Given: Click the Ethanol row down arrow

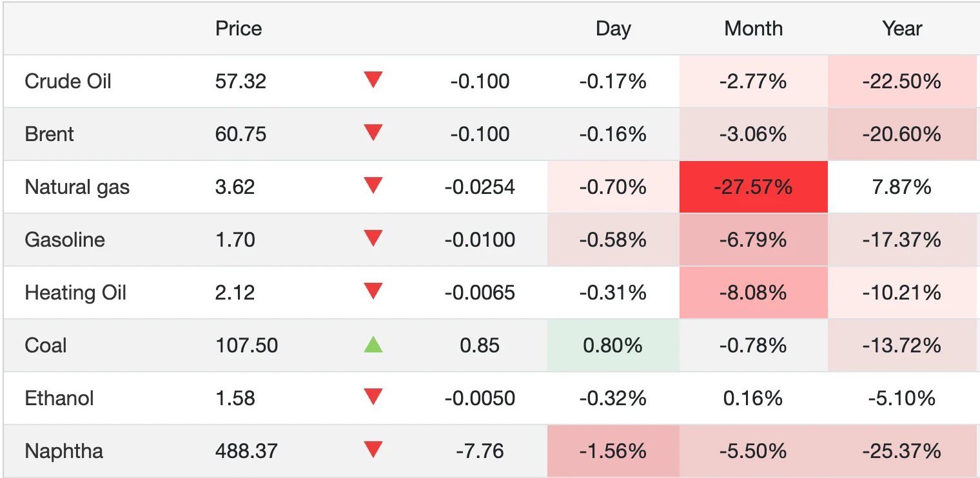Looking at the screenshot, I should (373, 397).
